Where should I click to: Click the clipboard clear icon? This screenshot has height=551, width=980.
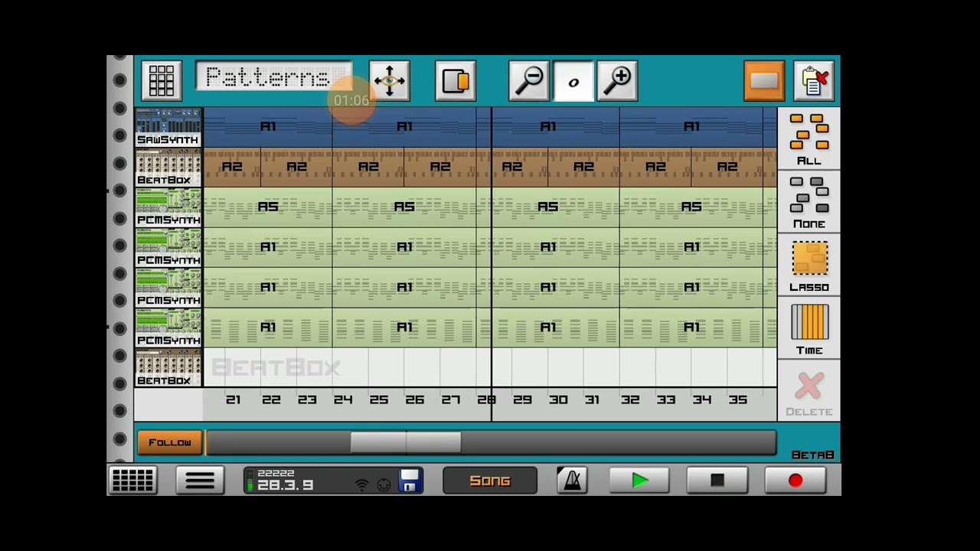[x=814, y=80]
